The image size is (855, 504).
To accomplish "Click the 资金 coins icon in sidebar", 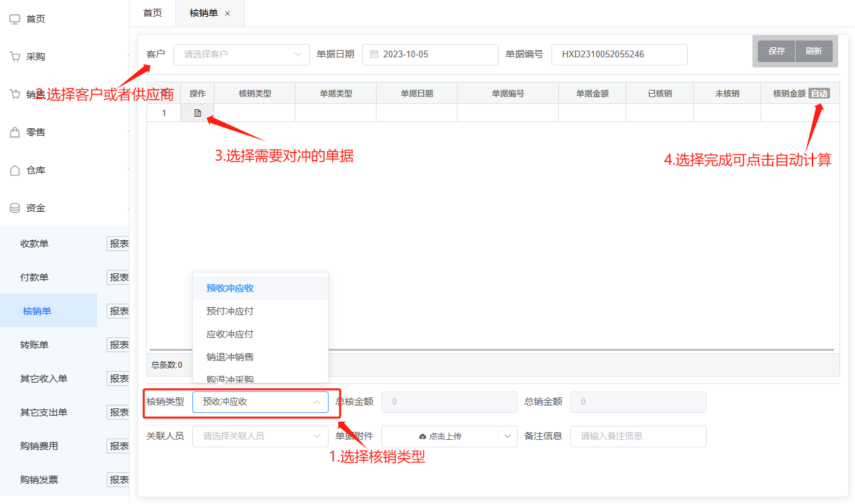I will click(x=15, y=208).
